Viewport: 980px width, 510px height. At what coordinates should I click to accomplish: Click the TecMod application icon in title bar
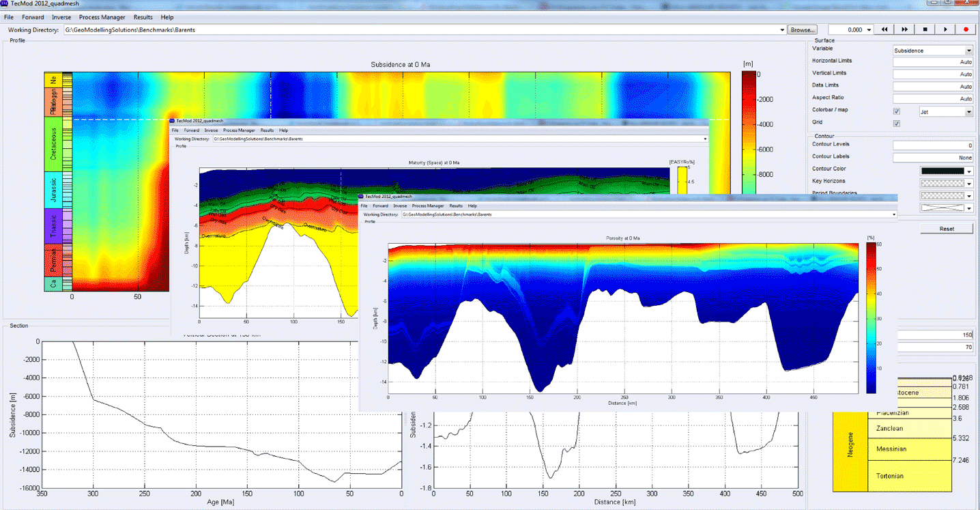click(5, 4)
